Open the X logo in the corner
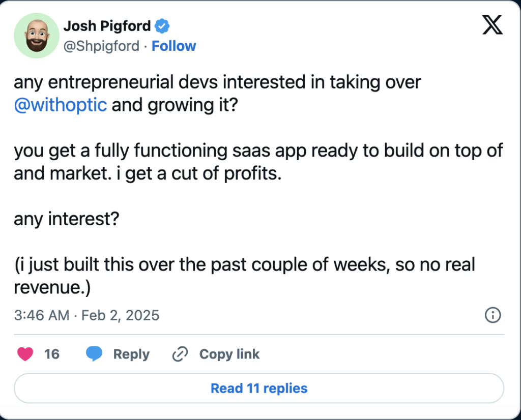Image resolution: width=521 pixels, height=420 pixels. [x=493, y=25]
